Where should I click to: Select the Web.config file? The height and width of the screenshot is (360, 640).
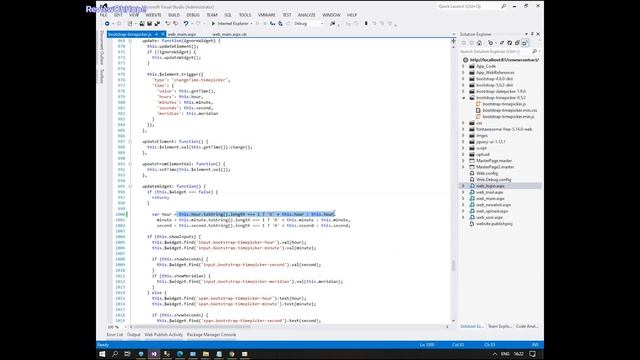tap(487, 173)
